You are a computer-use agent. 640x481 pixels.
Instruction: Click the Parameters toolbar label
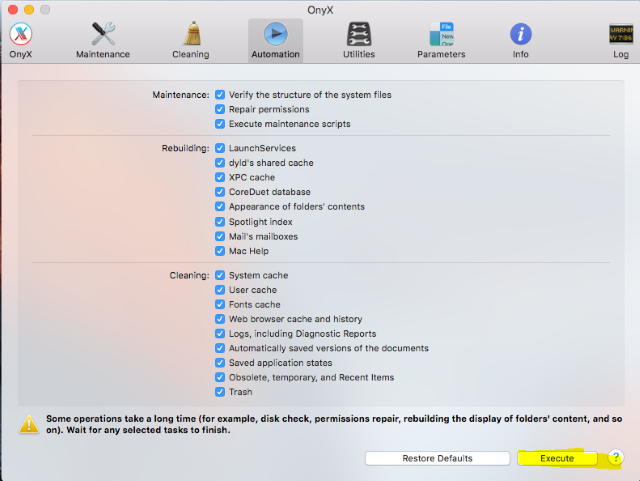(x=441, y=54)
